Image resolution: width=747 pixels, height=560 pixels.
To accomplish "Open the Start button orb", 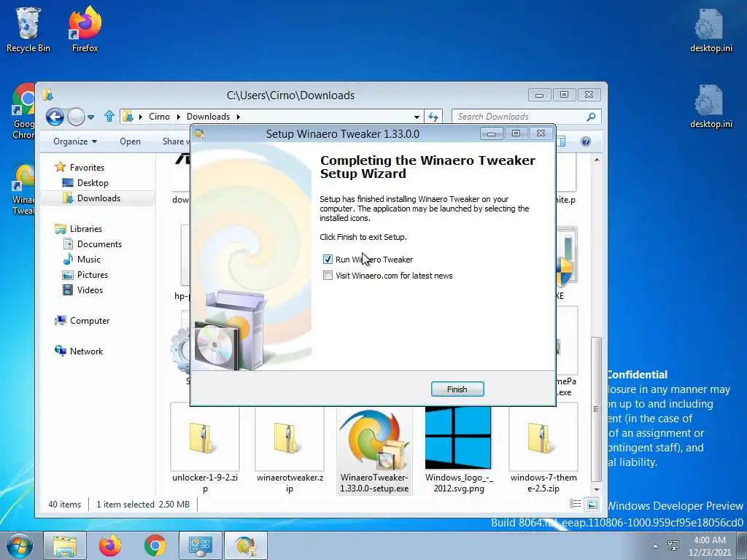I will click(x=19, y=545).
